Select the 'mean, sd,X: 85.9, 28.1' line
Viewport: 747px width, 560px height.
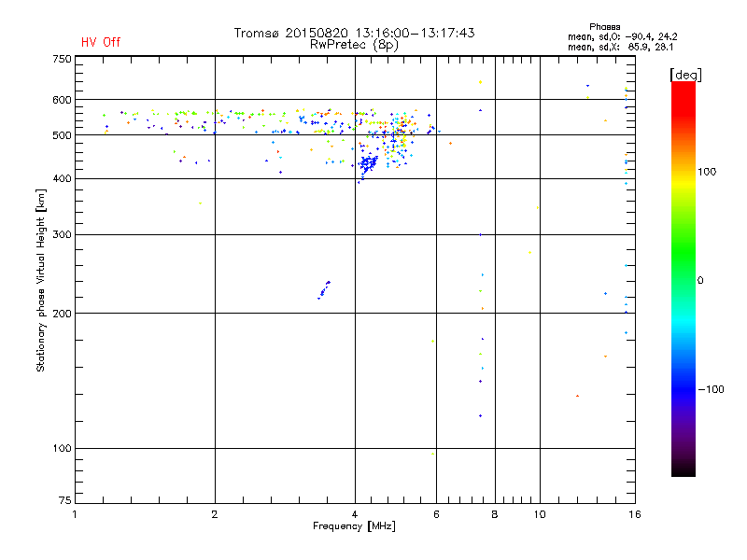coord(620,47)
